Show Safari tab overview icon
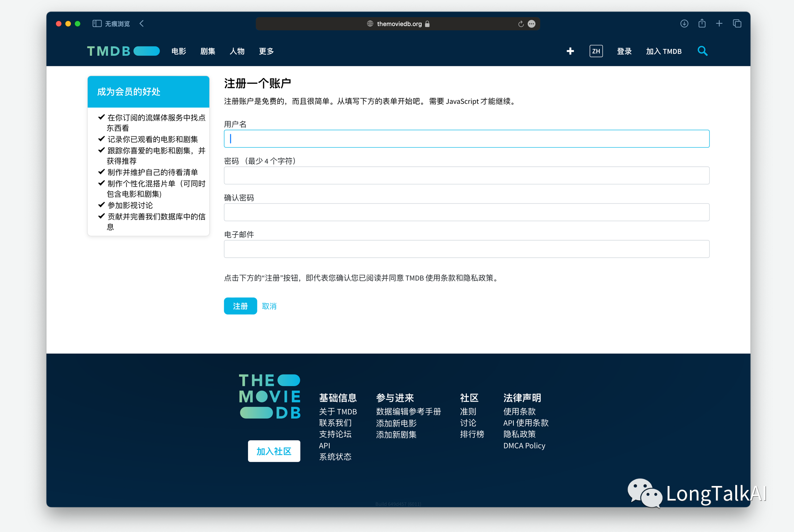The height and width of the screenshot is (532, 794). point(737,24)
